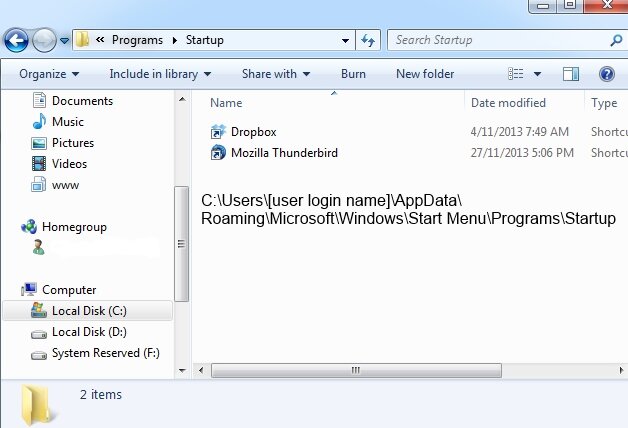Refresh the Startup folder view
The image size is (628, 428).
click(x=368, y=40)
